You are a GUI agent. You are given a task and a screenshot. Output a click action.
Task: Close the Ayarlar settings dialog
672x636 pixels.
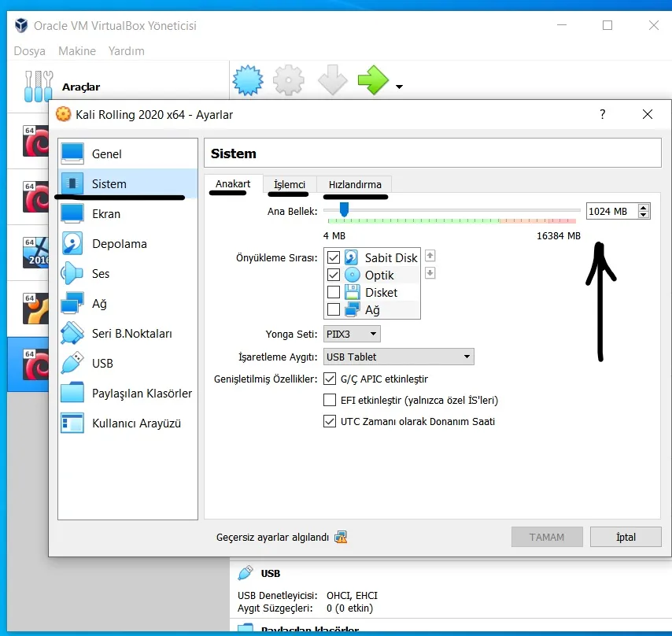click(648, 114)
